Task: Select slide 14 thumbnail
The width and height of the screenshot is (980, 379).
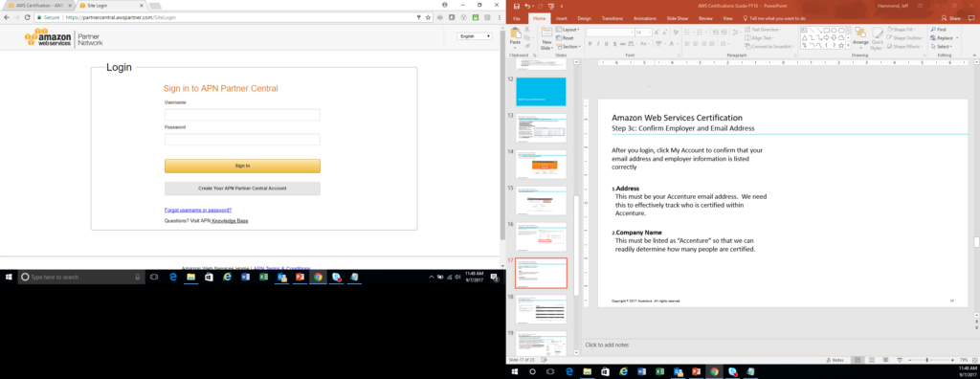Action: pyautogui.click(x=541, y=165)
